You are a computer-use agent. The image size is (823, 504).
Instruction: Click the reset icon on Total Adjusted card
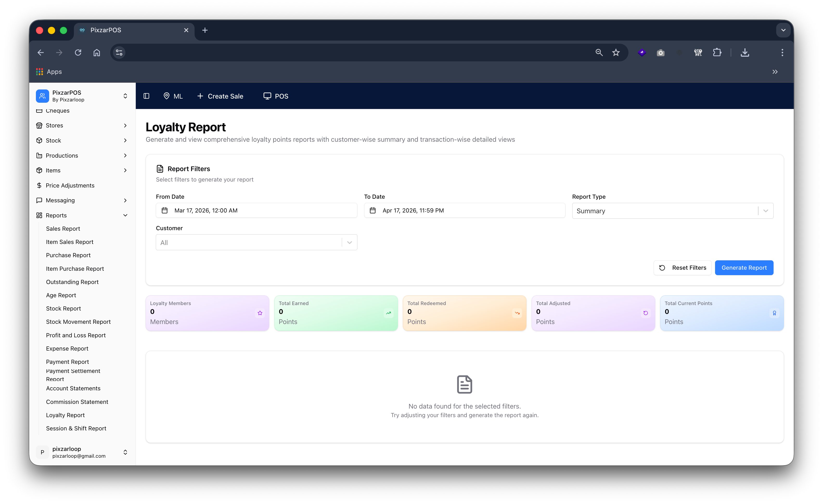tap(646, 313)
